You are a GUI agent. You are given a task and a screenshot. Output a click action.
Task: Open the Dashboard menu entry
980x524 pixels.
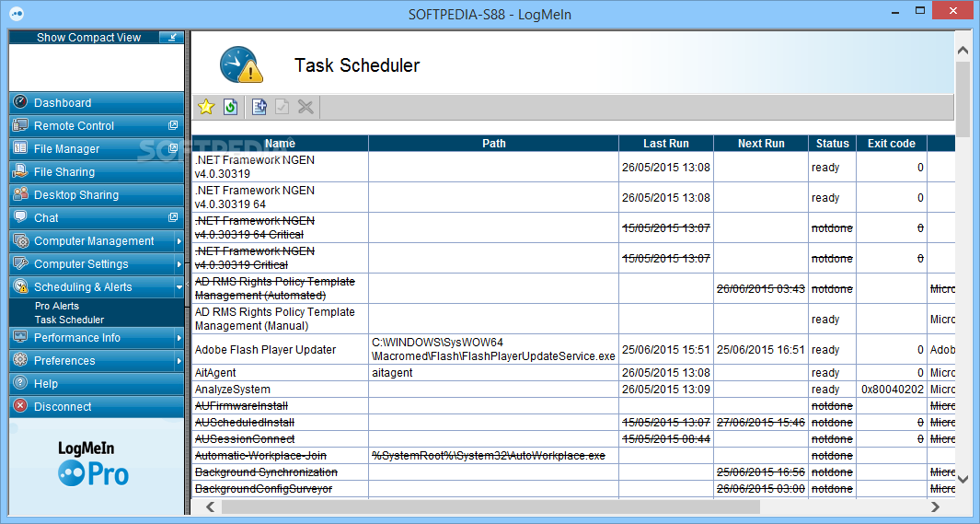[x=97, y=102]
